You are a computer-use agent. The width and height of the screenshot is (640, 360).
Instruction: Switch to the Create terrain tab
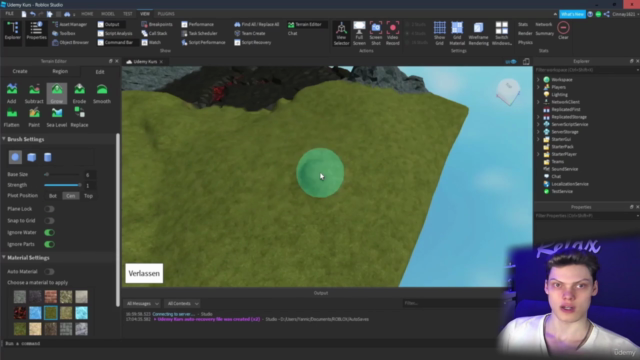coord(20,71)
